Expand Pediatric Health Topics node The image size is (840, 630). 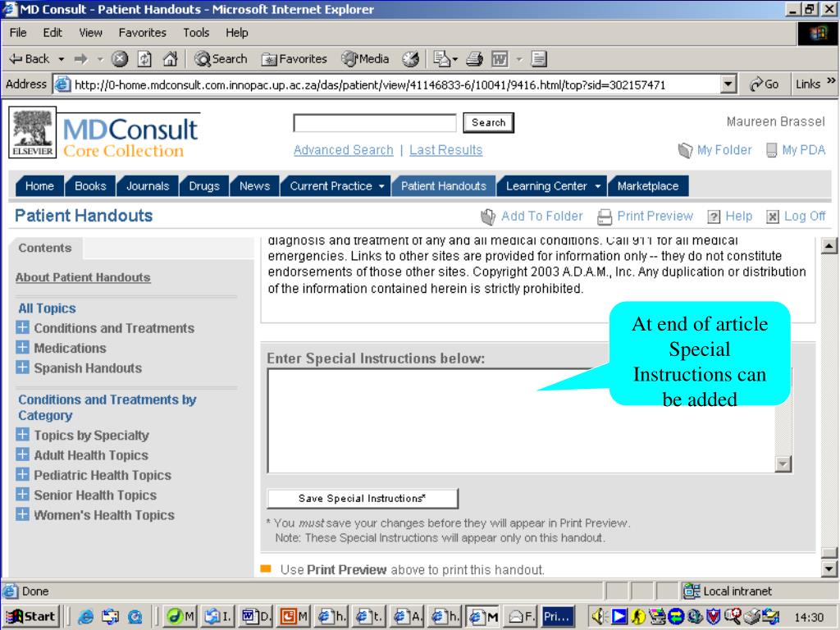tap(22, 474)
